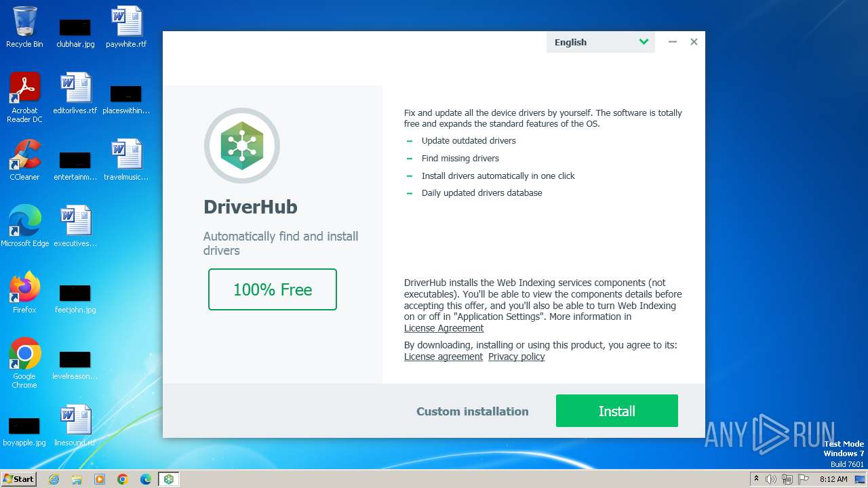Click the 8:12 AM taskbar clock
Image resolution: width=868 pixels, height=488 pixels.
[x=833, y=479]
